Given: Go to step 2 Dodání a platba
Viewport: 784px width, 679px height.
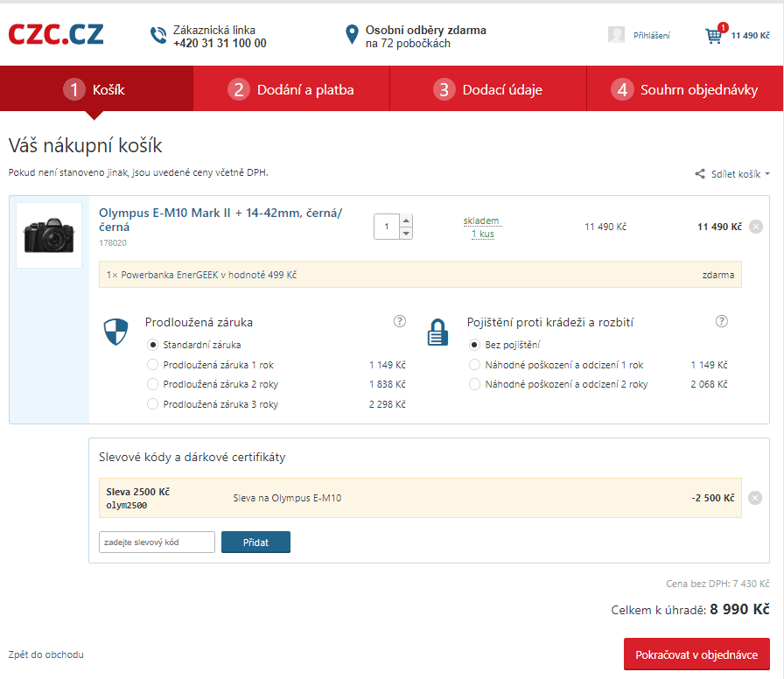Looking at the screenshot, I should 291,88.
